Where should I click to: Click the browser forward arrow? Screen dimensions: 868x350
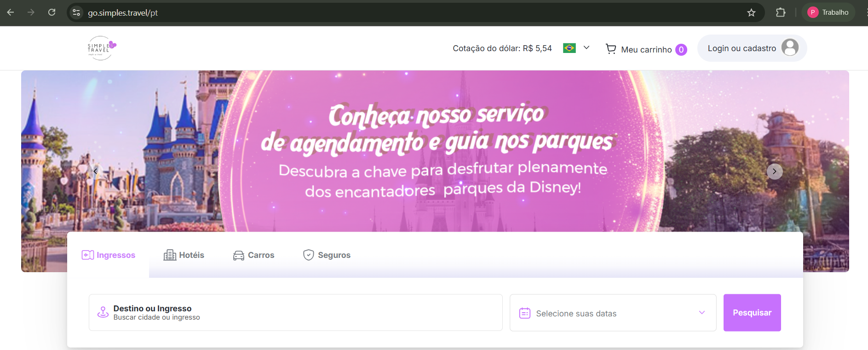[31, 12]
